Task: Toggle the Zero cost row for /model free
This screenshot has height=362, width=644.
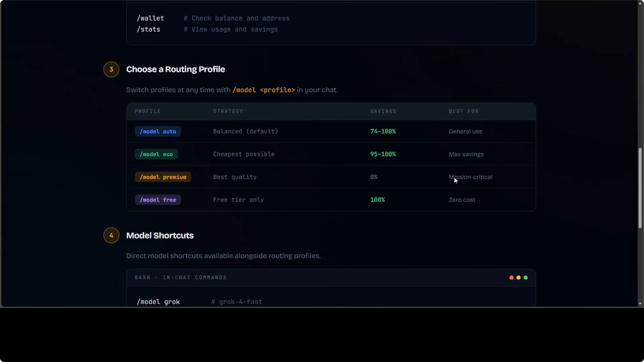Action: (462, 200)
